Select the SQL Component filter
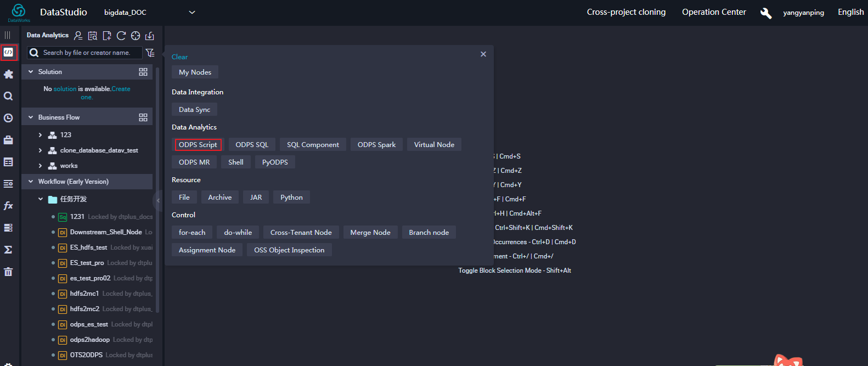Screen dimensions: 868x366 pos(313,145)
